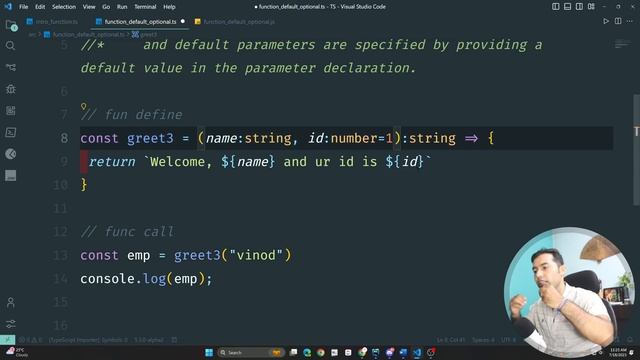This screenshot has width=640, height=360.
Task: Open Google Chrome from the taskbar
Action: tap(321, 352)
